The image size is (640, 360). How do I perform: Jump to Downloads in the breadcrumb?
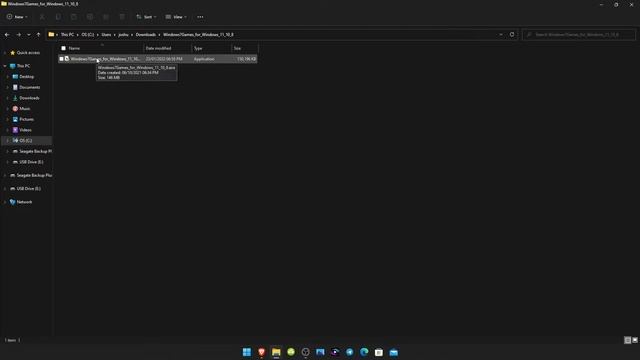(x=145, y=35)
